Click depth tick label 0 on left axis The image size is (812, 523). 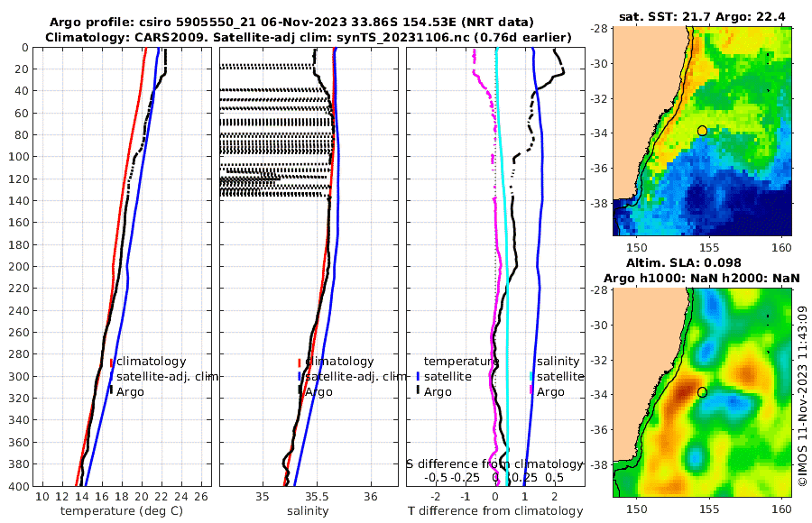click(x=25, y=48)
